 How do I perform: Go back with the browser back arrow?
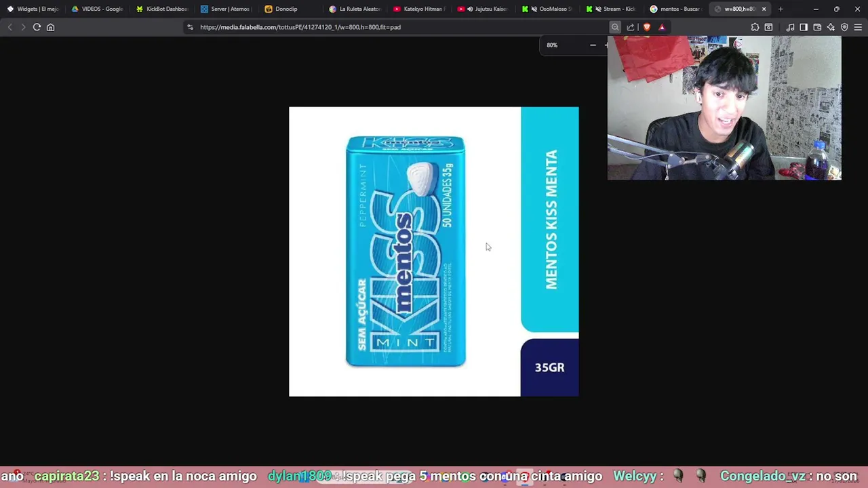(x=9, y=27)
